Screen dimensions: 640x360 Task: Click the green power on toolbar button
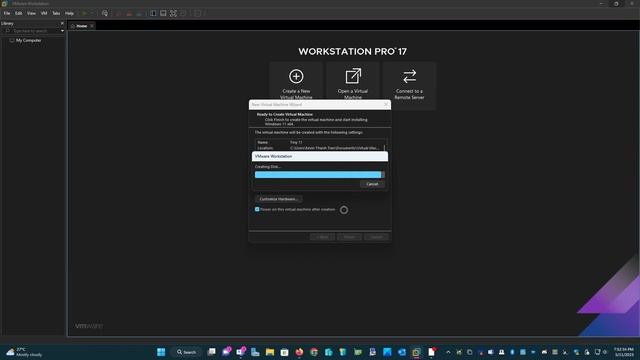pyautogui.click(x=84, y=13)
